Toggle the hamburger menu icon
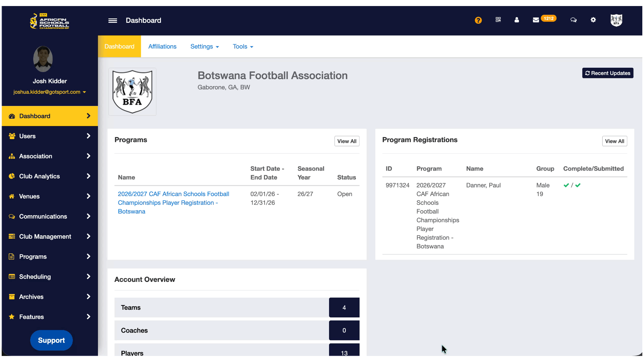 (x=113, y=20)
